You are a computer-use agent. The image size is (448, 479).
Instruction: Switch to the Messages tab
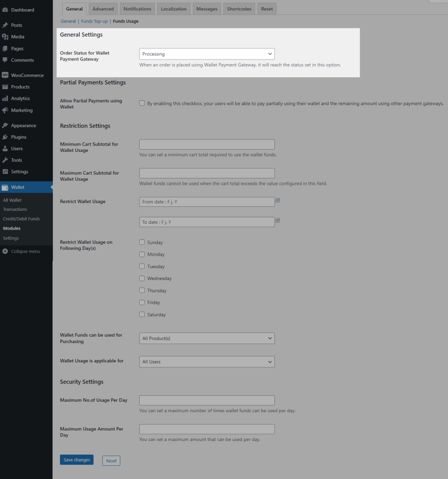tap(207, 9)
